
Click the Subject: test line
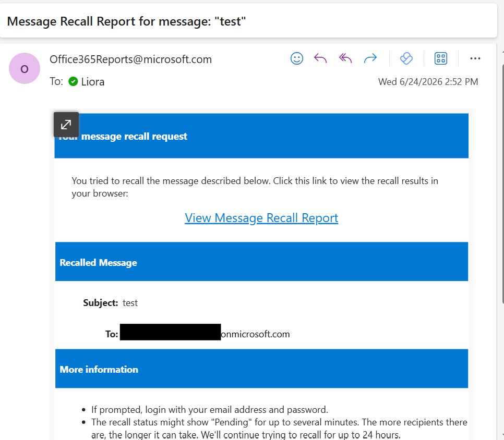pos(110,303)
